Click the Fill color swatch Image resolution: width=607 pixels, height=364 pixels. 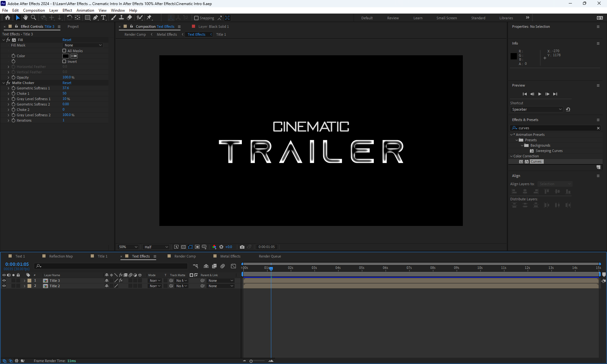pyautogui.click(x=66, y=56)
